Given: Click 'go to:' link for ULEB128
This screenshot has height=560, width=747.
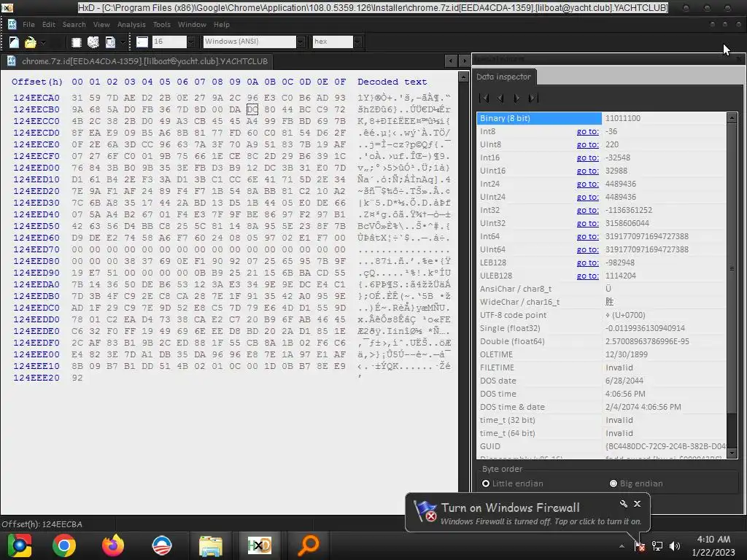Looking at the screenshot, I should (x=587, y=276).
